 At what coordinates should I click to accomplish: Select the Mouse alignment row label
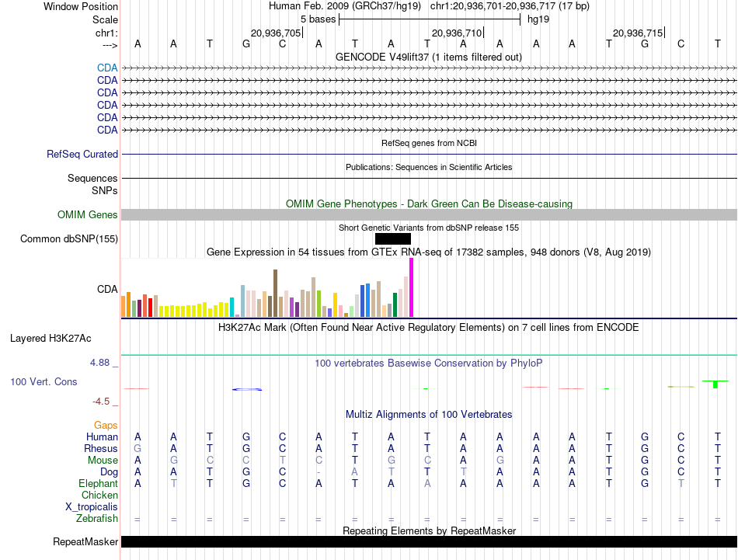point(103,461)
